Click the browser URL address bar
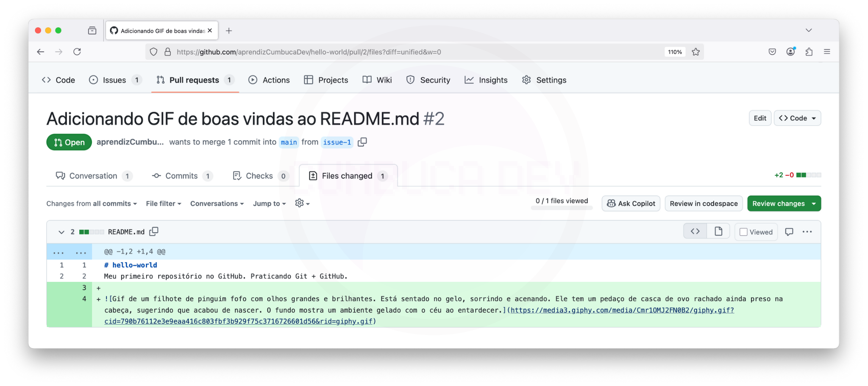Screen dimensions: 868x386 coord(381,52)
